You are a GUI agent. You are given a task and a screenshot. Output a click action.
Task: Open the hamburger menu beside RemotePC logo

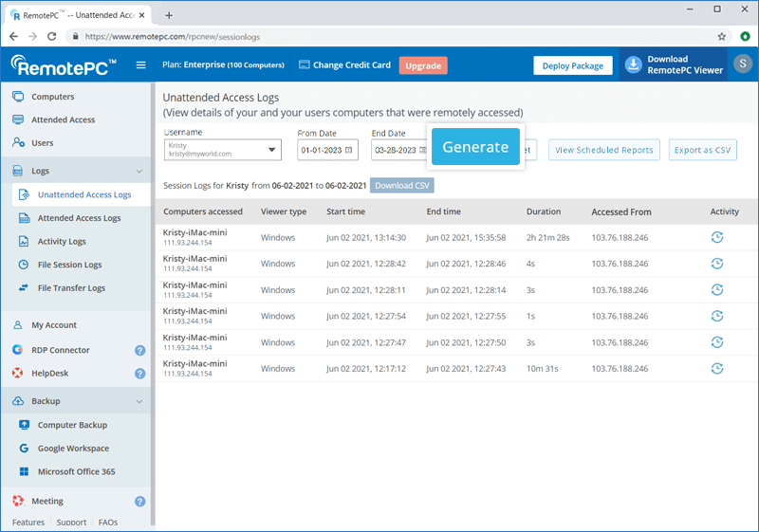(141, 65)
